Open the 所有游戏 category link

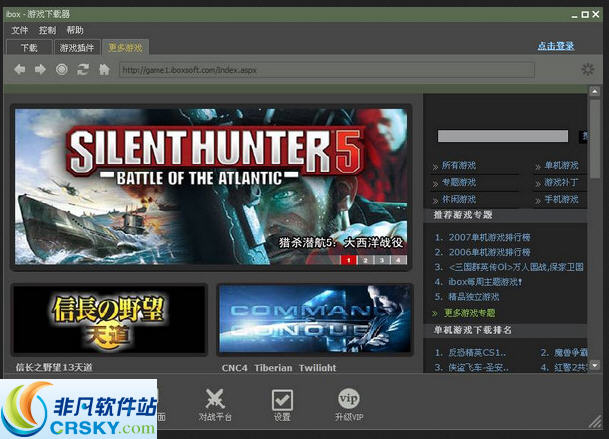point(459,165)
